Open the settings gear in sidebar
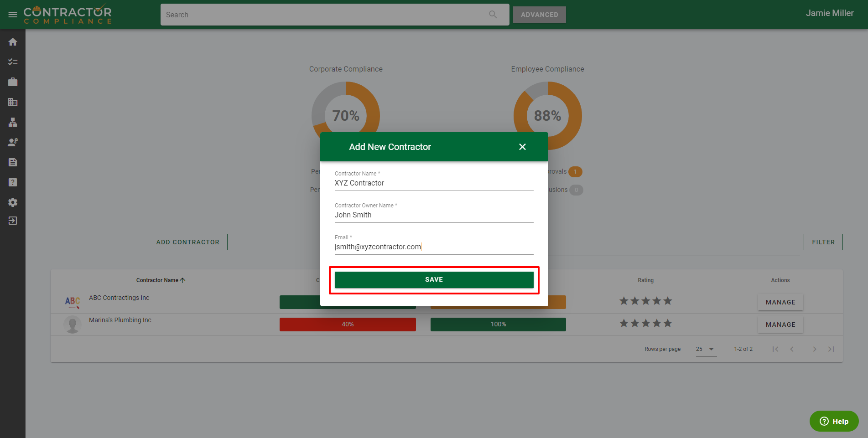 tap(13, 202)
